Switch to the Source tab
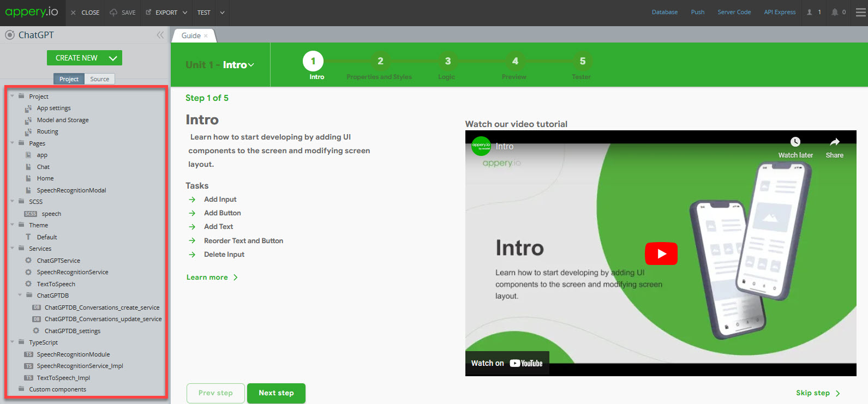The height and width of the screenshot is (404, 868). point(99,79)
